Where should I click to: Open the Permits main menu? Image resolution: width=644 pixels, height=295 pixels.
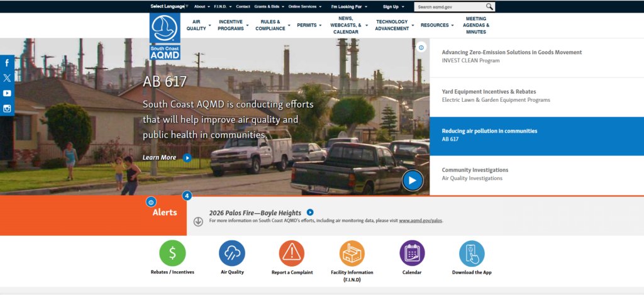[309, 25]
